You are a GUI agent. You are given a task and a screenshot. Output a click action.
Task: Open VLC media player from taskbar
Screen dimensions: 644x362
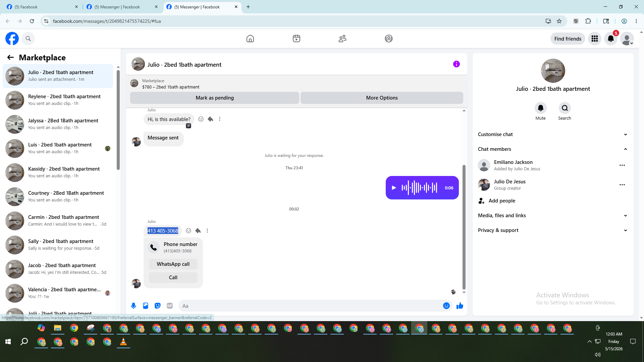coord(123,342)
